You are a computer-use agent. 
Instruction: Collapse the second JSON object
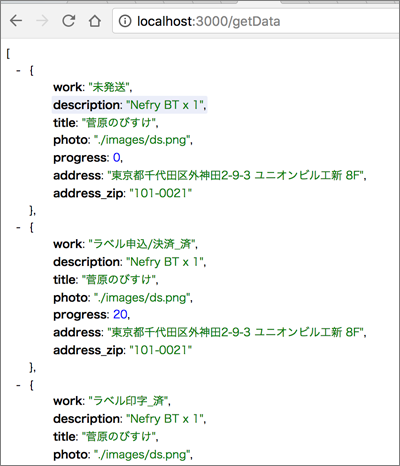click(x=18, y=227)
